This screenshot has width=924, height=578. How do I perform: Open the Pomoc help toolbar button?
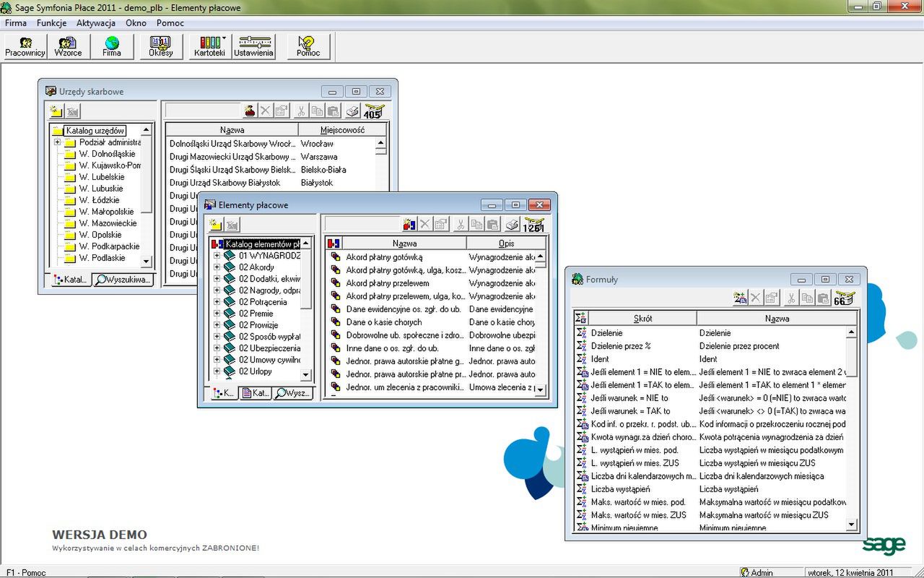(308, 46)
